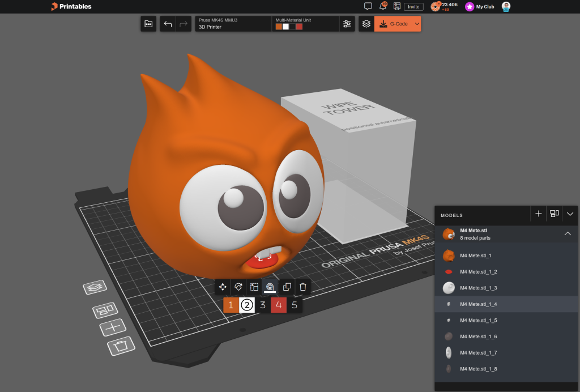Duplicate the selected model part
Image resolution: width=580 pixels, height=392 pixels.
coord(287,287)
